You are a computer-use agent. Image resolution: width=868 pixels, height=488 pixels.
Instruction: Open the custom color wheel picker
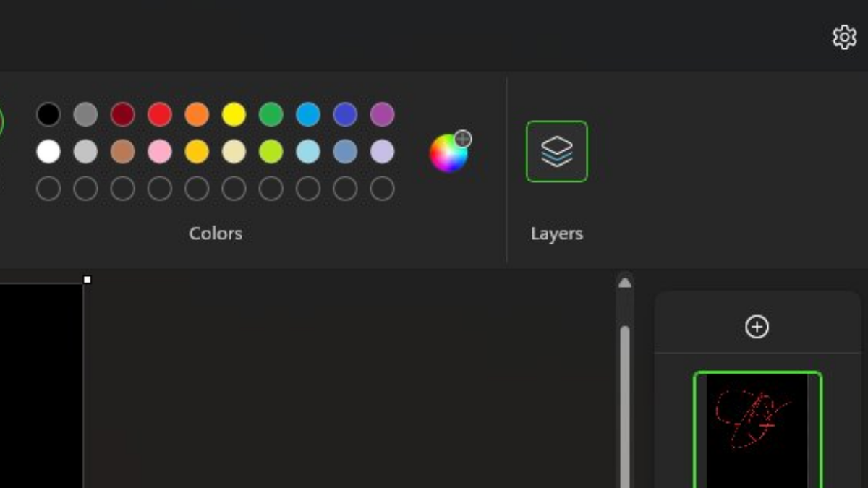(448, 152)
